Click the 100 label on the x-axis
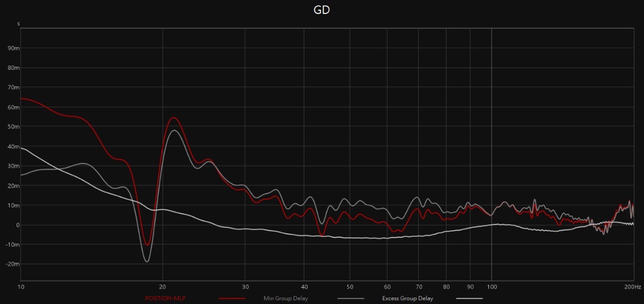644x304 pixels. [492, 287]
